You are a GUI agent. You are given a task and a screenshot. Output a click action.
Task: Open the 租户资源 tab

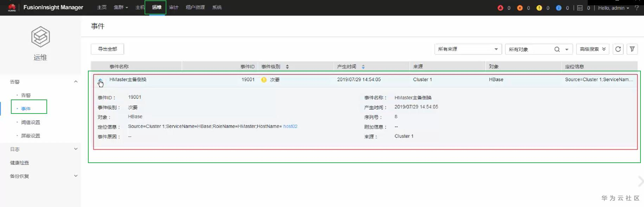(x=195, y=7)
